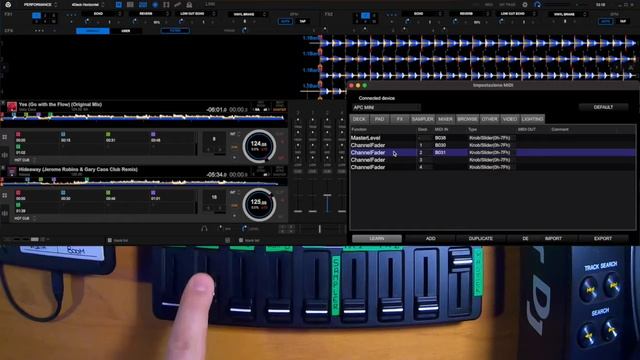The width and height of the screenshot is (640, 360).
Task: Click the headphone monitor knob icon at top right
Action: (537, 5)
